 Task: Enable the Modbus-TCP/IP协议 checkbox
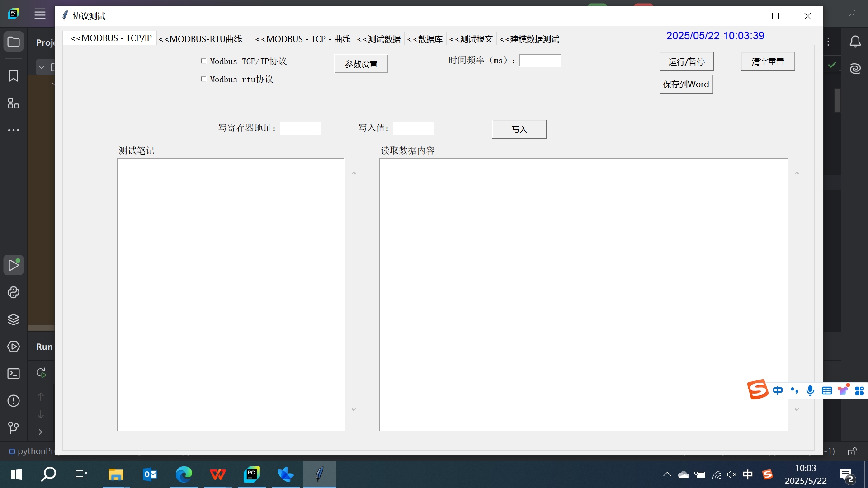point(204,61)
